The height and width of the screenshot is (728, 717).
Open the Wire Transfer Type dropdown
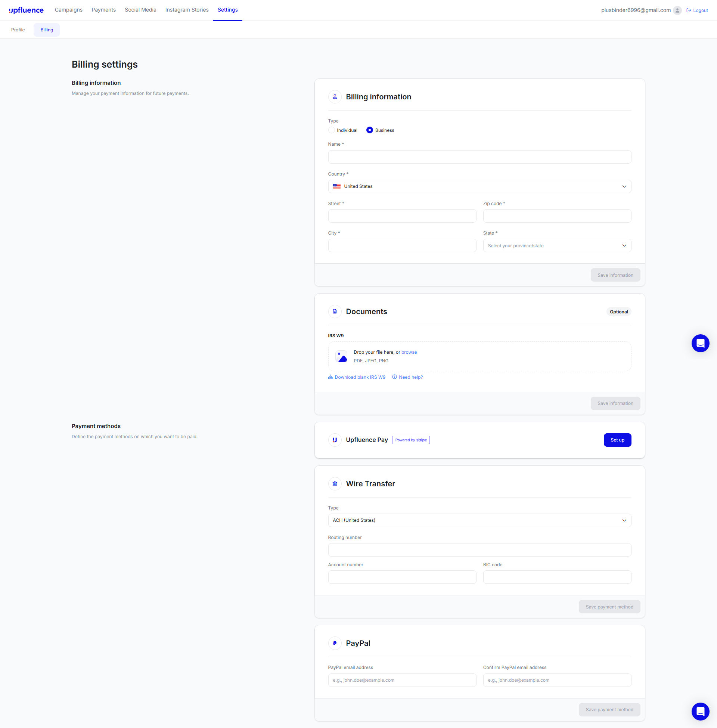479,520
